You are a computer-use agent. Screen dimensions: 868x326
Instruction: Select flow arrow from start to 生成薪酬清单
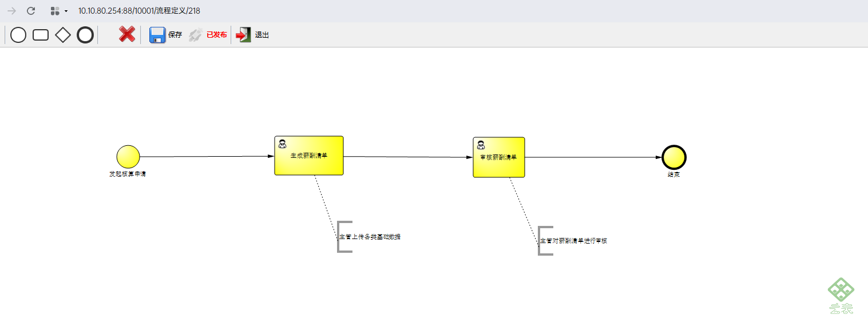pyautogui.click(x=207, y=156)
